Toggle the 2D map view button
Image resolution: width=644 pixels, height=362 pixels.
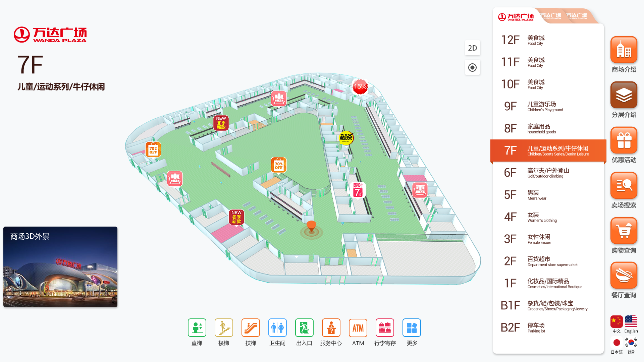(472, 48)
